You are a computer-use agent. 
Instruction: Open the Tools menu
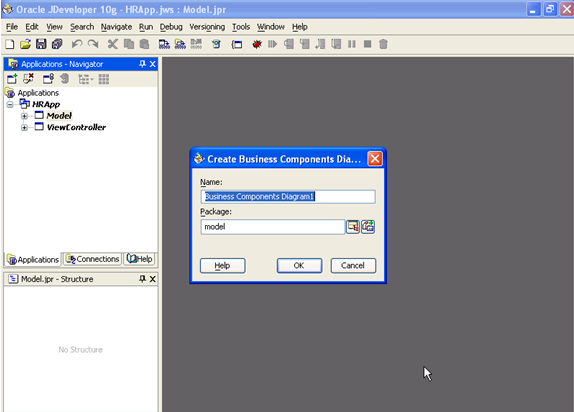click(x=241, y=27)
